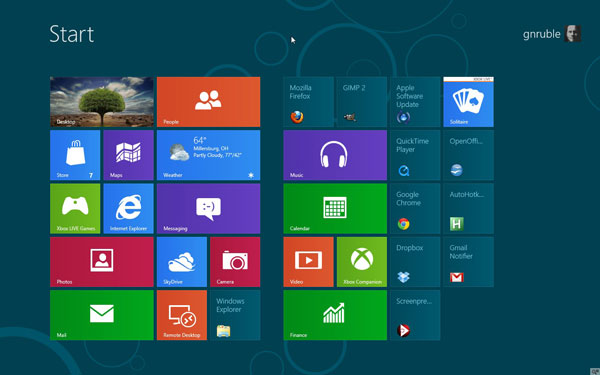
Task: Open the Mail tile
Action: click(x=102, y=315)
